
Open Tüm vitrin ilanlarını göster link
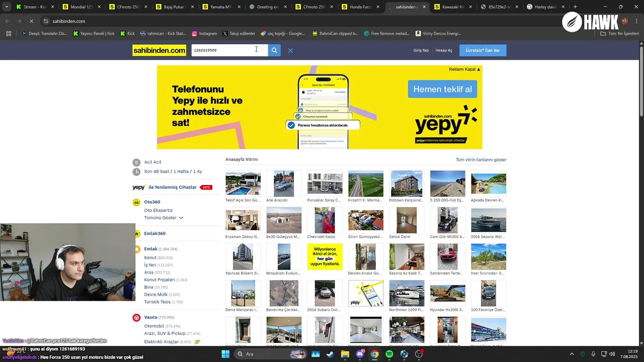pos(481,160)
